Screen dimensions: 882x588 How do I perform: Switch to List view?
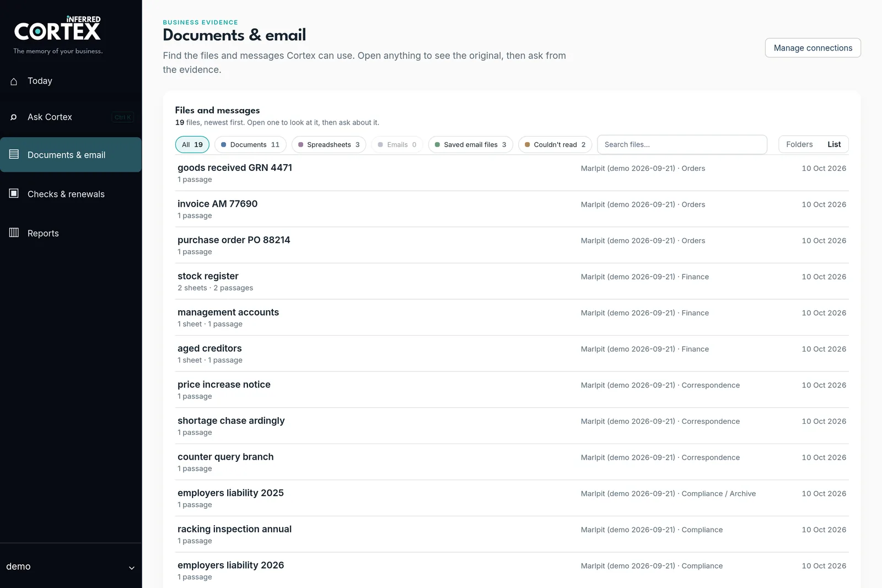(x=834, y=144)
